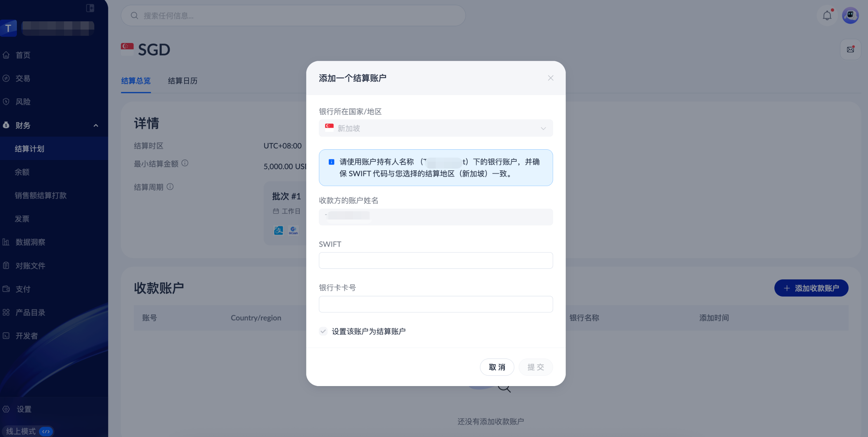Open the mail message icon
The width and height of the screenshot is (868, 437).
click(x=850, y=50)
